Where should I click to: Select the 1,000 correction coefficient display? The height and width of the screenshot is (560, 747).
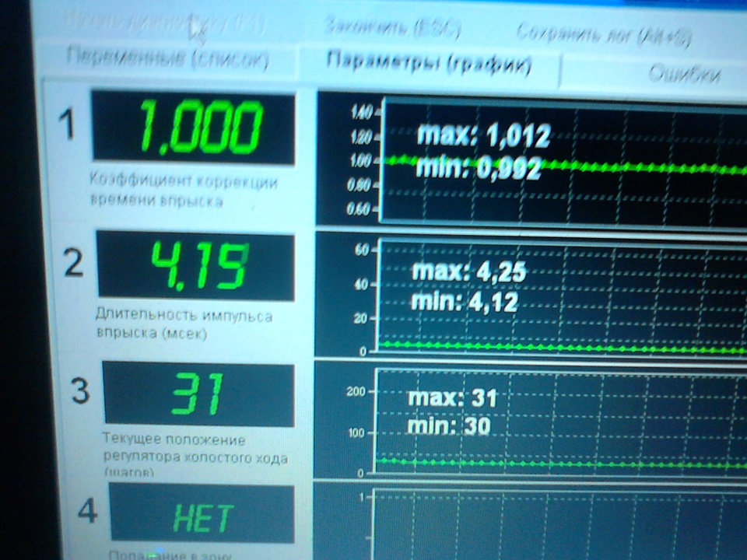(194, 128)
